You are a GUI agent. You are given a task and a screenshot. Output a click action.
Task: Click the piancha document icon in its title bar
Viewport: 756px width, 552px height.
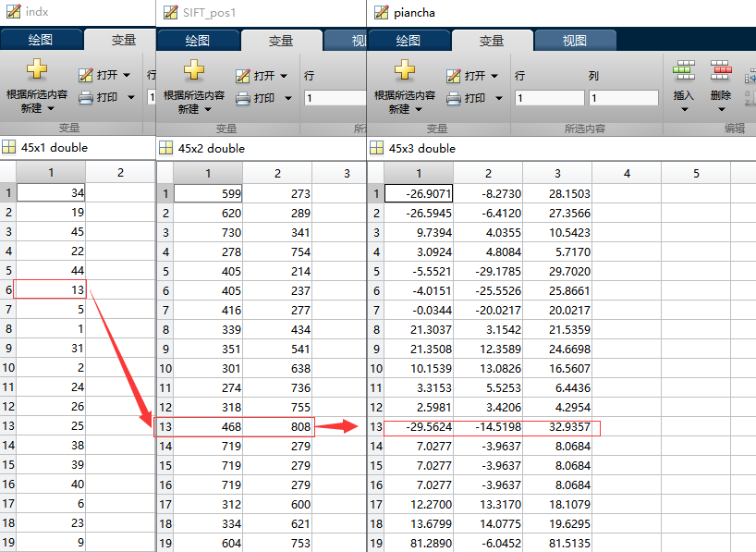click(x=380, y=12)
